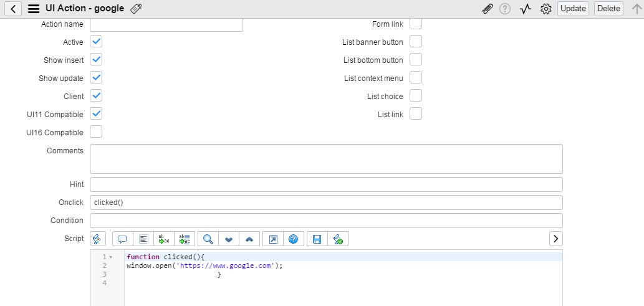Click the 'UI Action - google' title
This screenshot has height=306, width=644.
point(85,8)
